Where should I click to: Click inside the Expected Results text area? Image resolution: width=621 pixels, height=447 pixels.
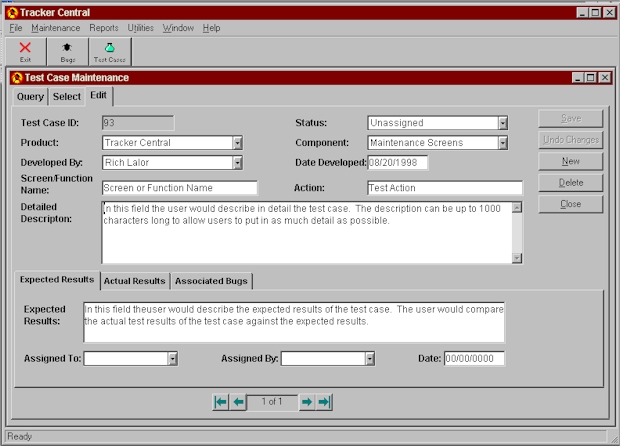[294, 322]
